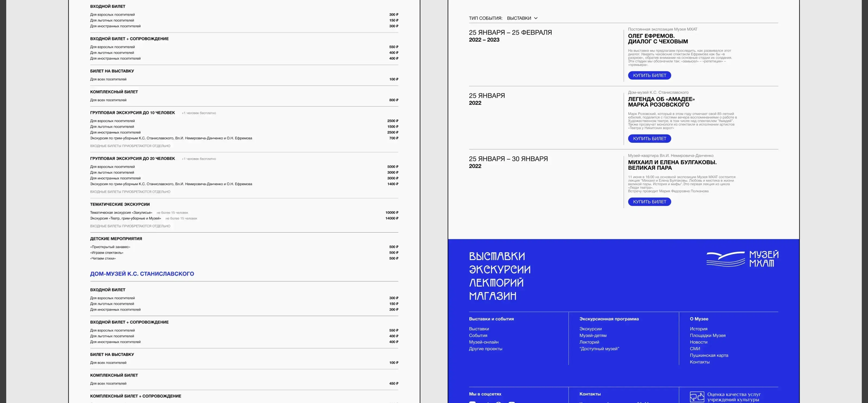Click the ДОМ-МУЗЕЙ К.С. СТАНИСЛАВСКОГО heading
Viewport: 868px width, 403px height.
pyautogui.click(x=142, y=274)
